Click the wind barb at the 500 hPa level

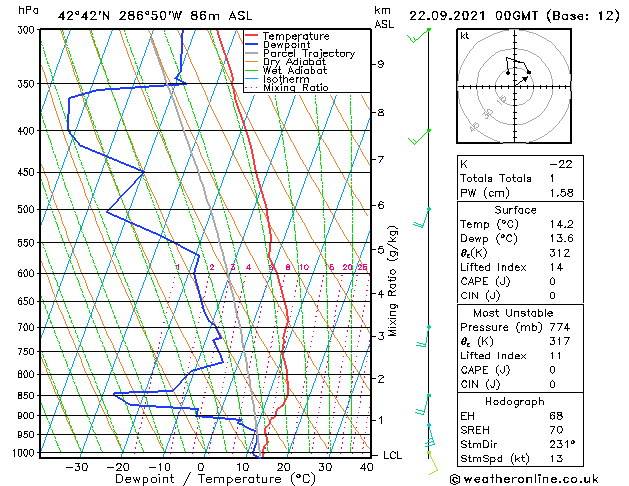pyautogui.click(x=422, y=218)
